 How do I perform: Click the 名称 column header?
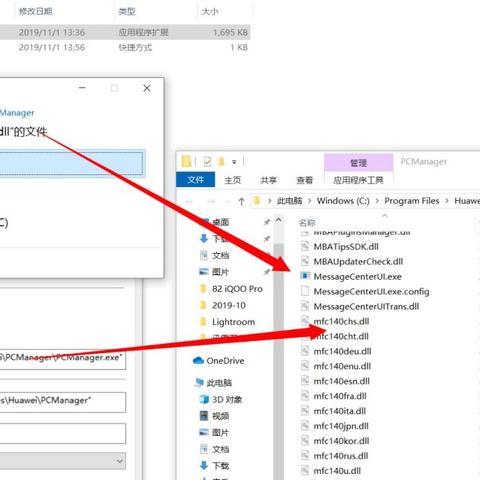[x=307, y=223]
